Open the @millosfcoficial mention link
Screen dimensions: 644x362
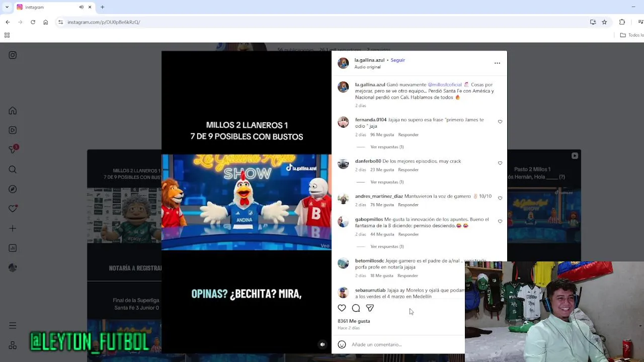pyautogui.click(x=444, y=84)
